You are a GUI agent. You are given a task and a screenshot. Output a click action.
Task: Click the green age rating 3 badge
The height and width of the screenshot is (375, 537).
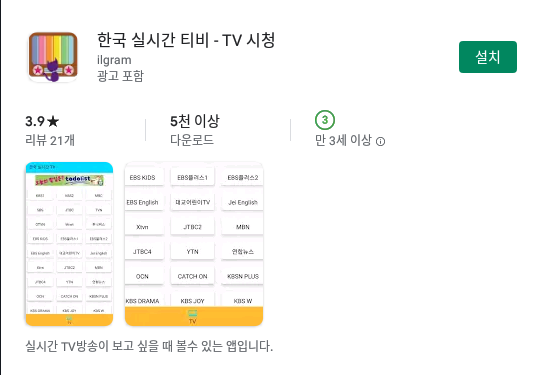(324, 120)
